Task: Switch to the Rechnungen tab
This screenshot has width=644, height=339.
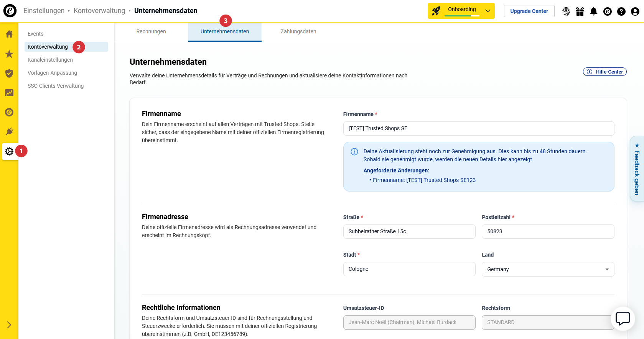Action: click(x=151, y=31)
